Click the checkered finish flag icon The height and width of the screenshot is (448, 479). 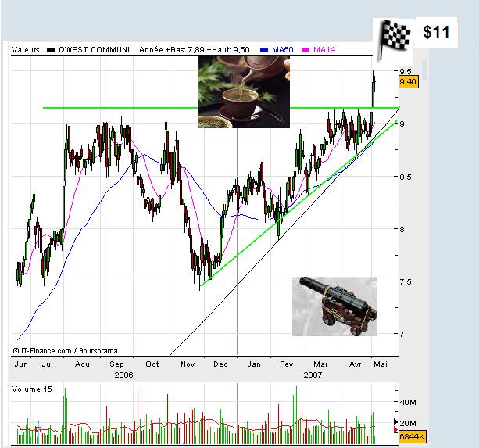[395, 39]
